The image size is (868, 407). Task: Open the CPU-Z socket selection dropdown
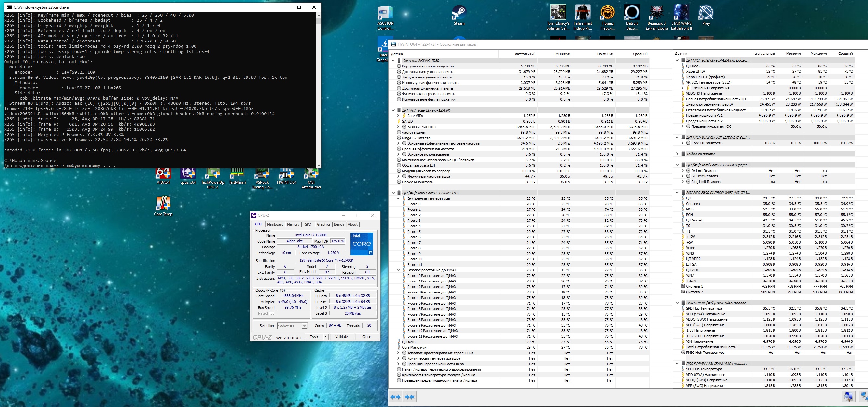tap(304, 326)
